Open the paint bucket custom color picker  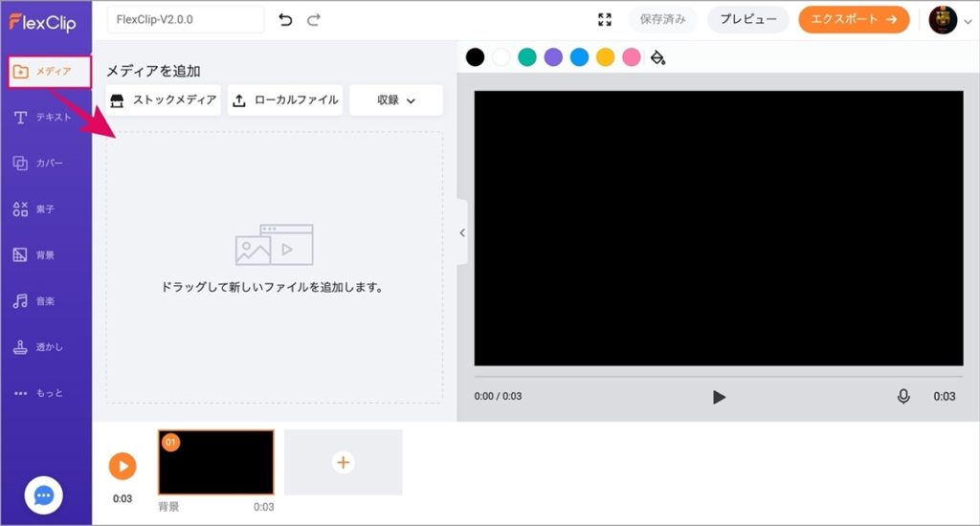coord(657,57)
